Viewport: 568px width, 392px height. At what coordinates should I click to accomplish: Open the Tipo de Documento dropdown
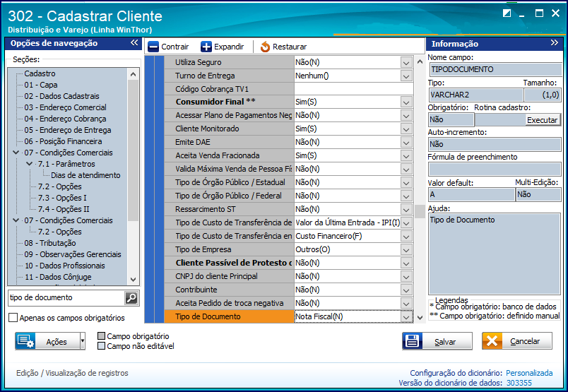coord(406,316)
